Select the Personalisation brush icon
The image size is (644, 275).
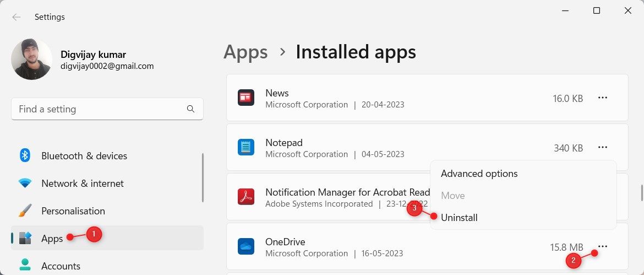click(x=25, y=211)
